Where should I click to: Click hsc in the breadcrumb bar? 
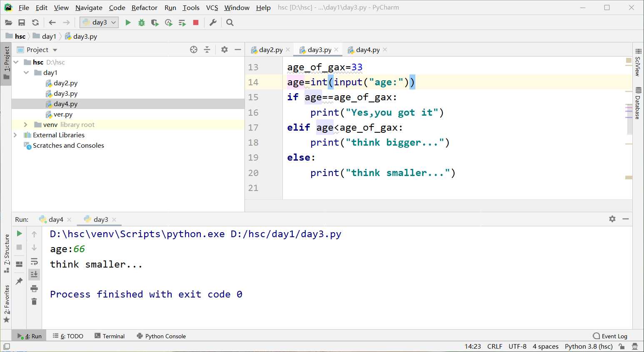point(15,36)
